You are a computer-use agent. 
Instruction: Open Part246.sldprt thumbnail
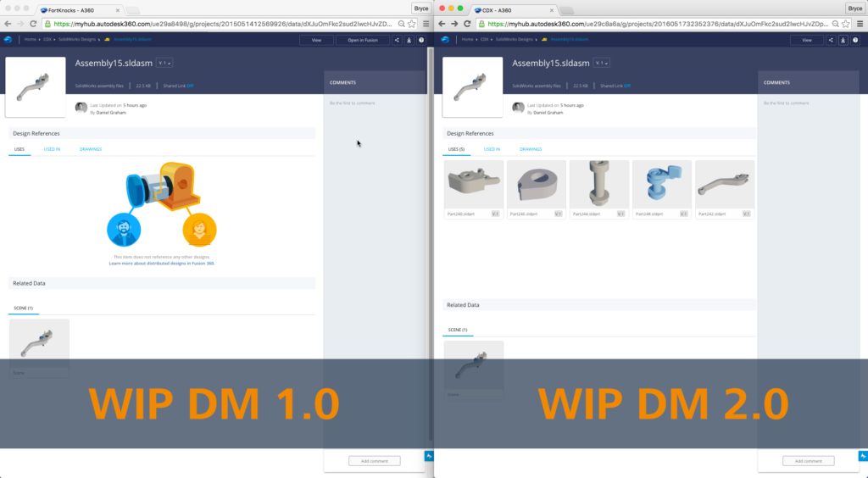[x=537, y=184]
